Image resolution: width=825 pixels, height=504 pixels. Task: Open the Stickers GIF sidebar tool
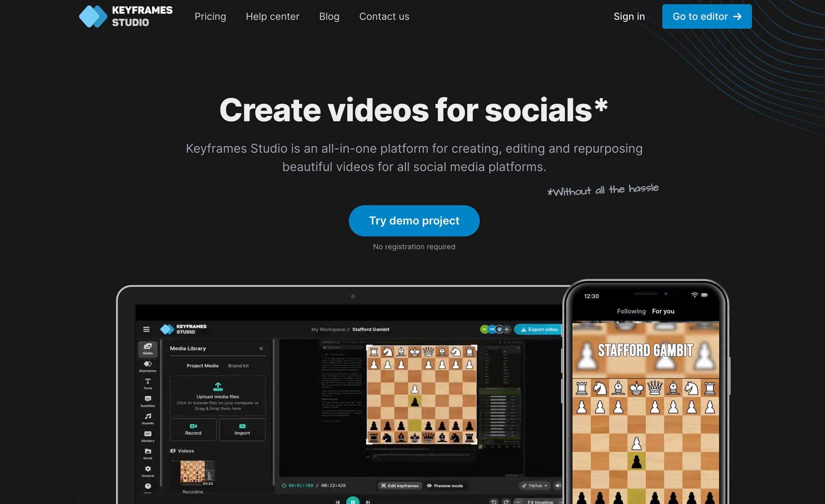click(148, 436)
